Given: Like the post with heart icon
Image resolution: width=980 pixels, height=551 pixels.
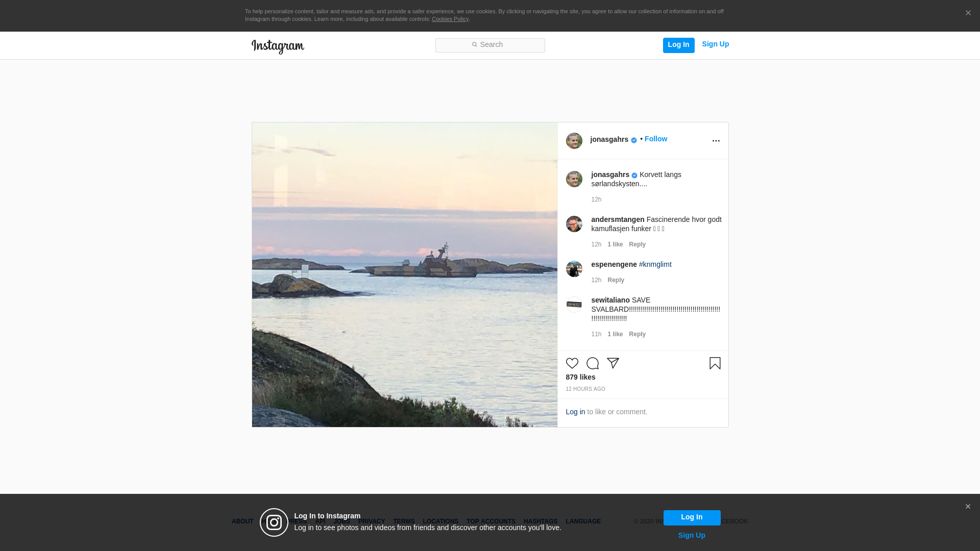Looking at the screenshot, I should [572, 363].
